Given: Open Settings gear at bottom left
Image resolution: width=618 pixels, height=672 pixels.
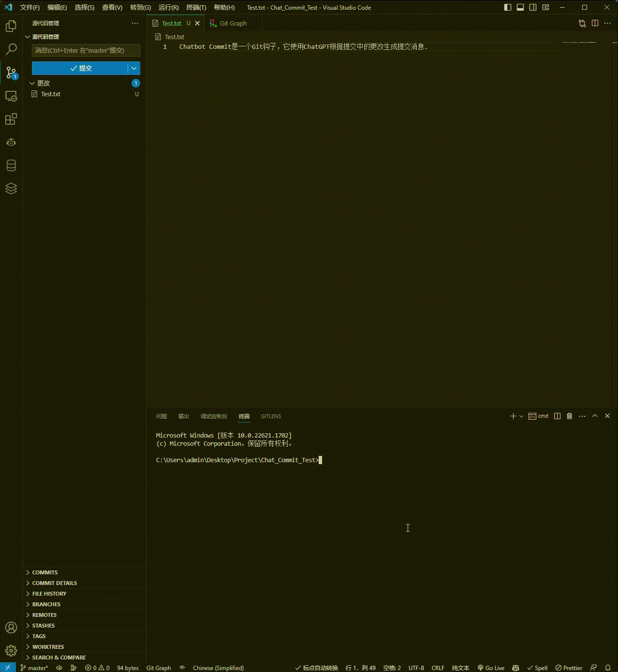Looking at the screenshot, I should click(11, 650).
